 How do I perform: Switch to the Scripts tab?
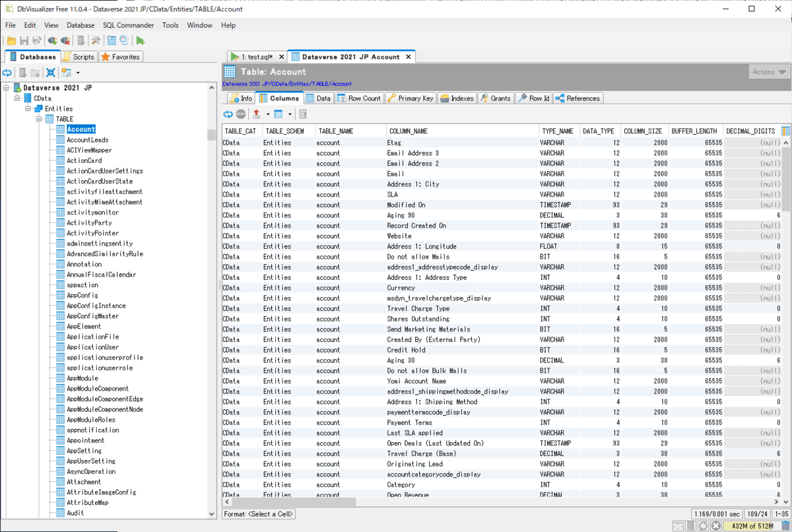(x=79, y=57)
